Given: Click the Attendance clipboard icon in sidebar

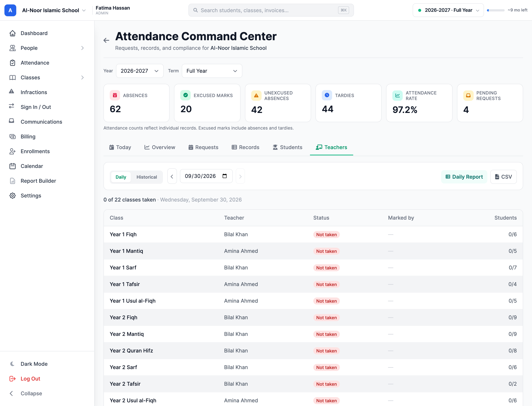Looking at the screenshot, I should click(13, 63).
